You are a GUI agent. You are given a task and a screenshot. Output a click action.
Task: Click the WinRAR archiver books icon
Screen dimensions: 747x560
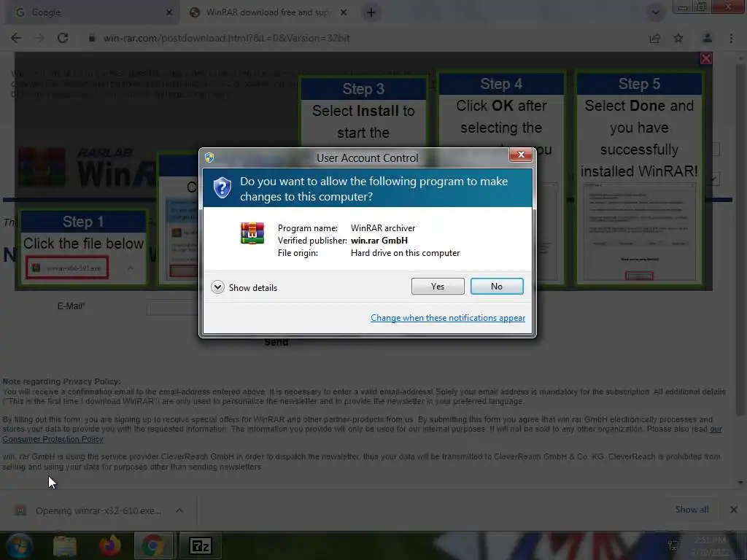[x=252, y=233]
